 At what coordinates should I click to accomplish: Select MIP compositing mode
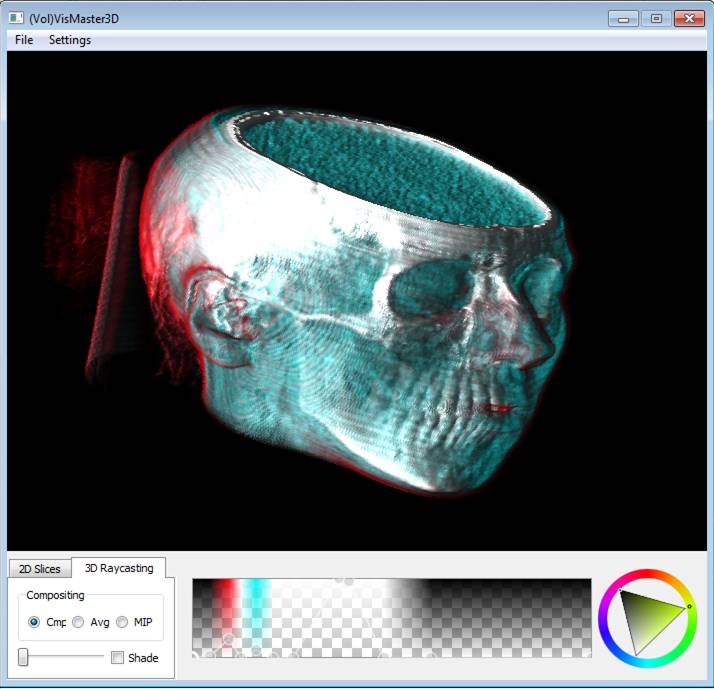122,622
